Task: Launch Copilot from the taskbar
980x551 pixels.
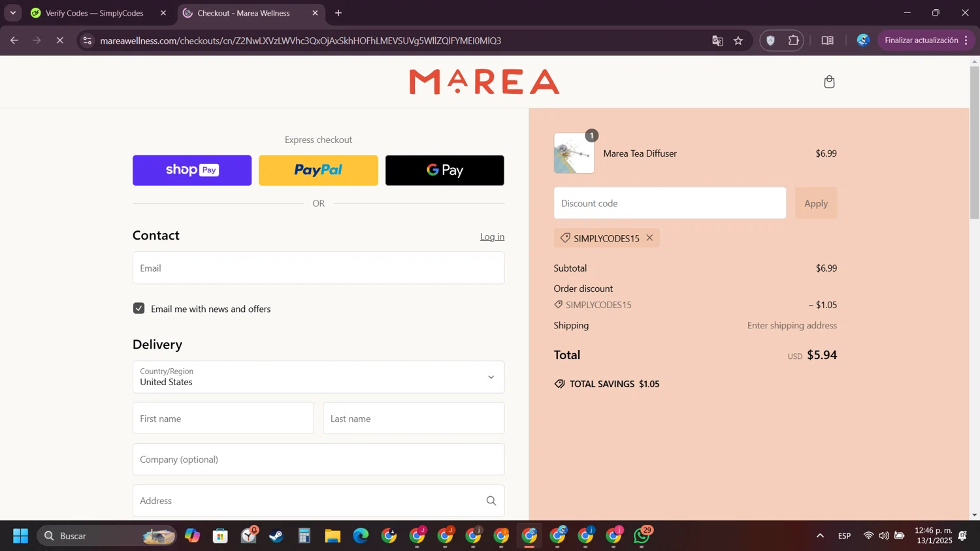Action: pyautogui.click(x=192, y=536)
